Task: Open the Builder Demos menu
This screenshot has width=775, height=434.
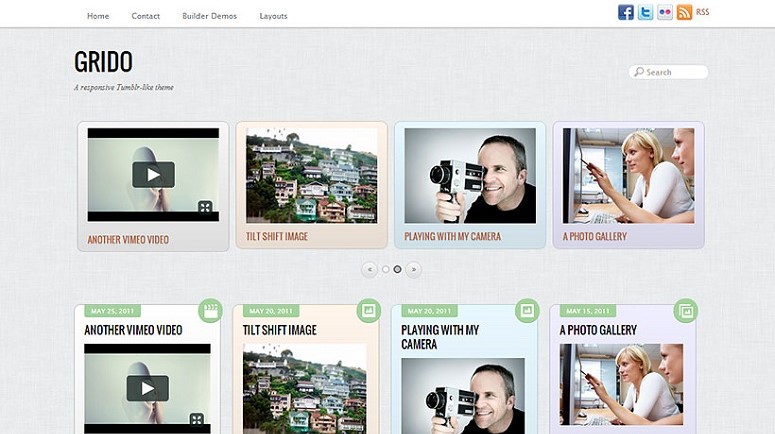Action: click(x=210, y=16)
